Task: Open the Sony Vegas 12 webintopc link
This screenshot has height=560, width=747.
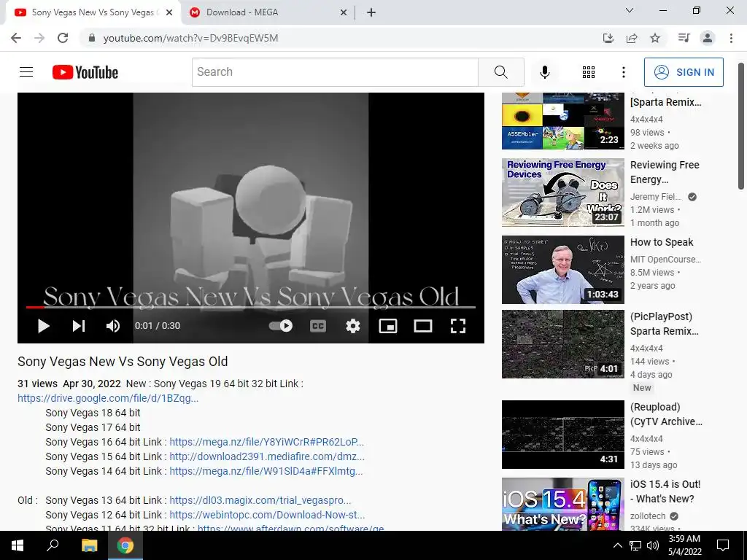Action: [267, 515]
